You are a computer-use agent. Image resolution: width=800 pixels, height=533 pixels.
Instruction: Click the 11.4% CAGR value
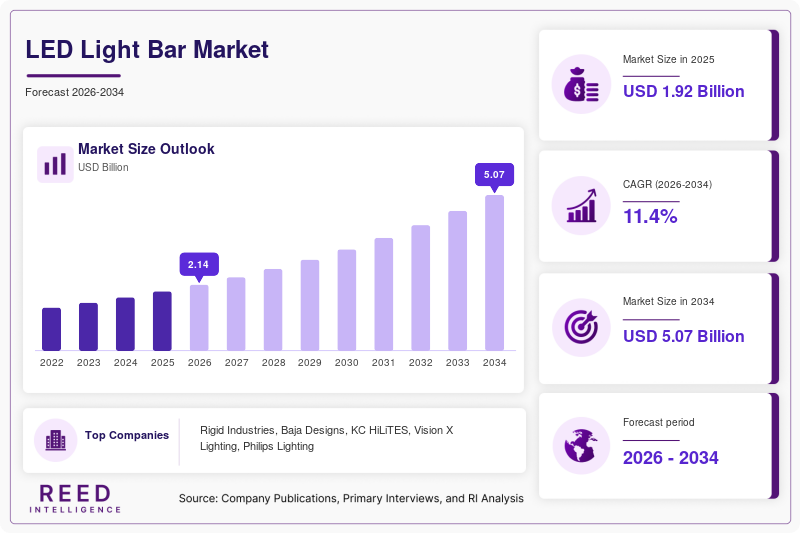(x=650, y=216)
